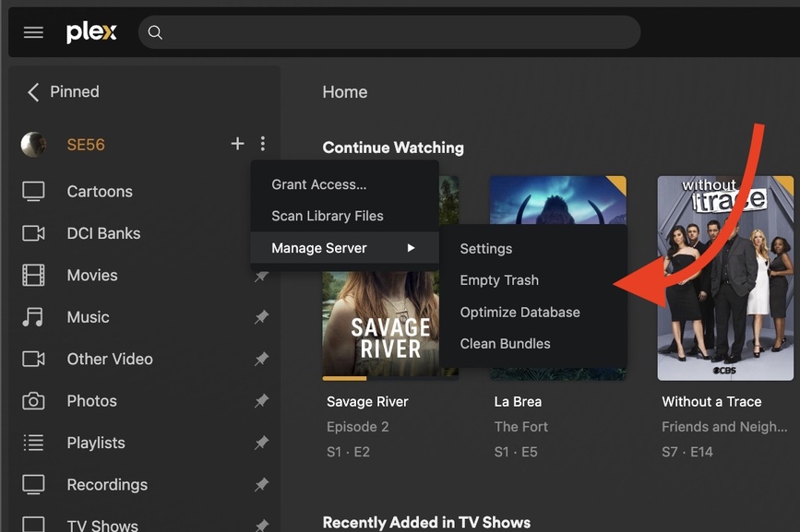
Task: Click the TV Shows screen icon
Action: (33, 525)
